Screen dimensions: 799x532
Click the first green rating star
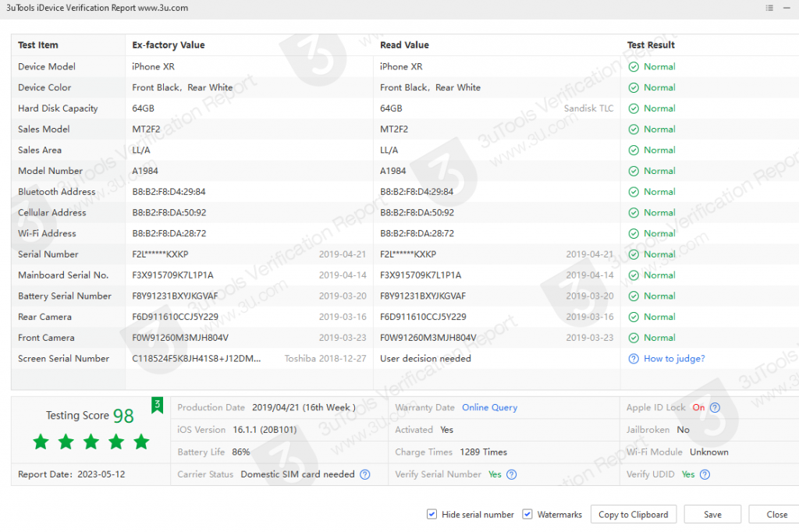point(41,442)
